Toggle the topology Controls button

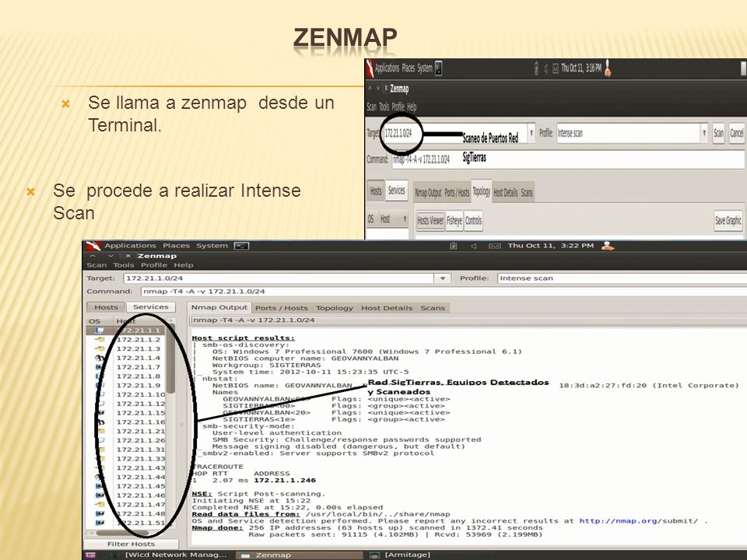(x=474, y=220)
